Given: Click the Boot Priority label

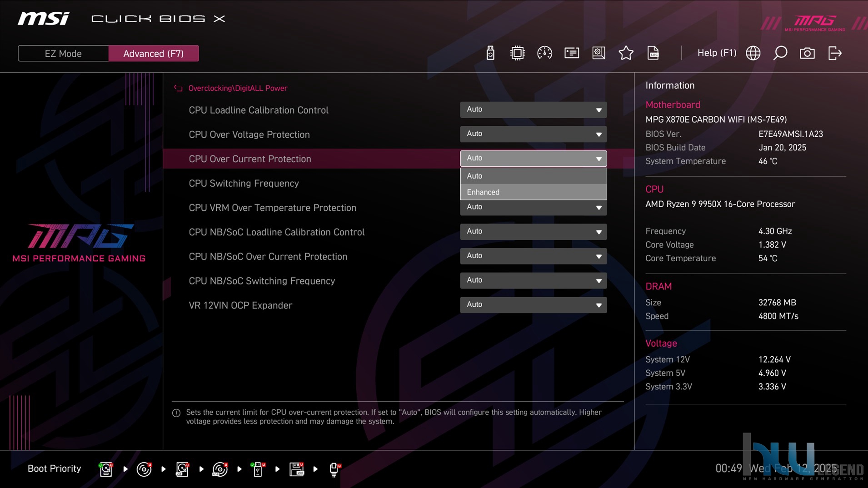Looking at the screenshot, I should tap(54, 468).
